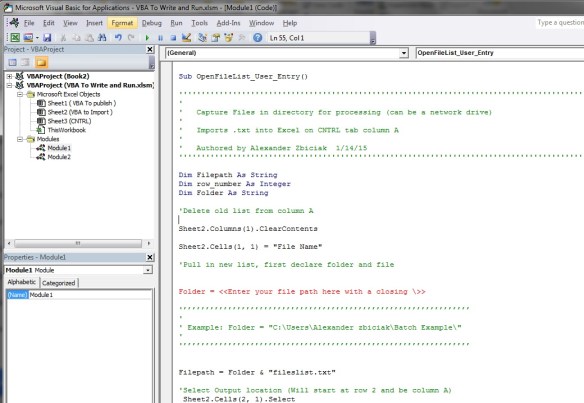Expand the VBAProject (Book2) tree node
Viewport: 584px width, 403px height.
coord(9,76)
